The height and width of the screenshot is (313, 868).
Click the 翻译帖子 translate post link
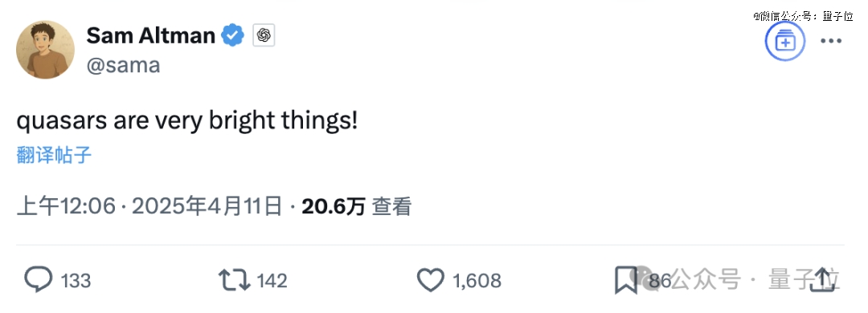54,156
